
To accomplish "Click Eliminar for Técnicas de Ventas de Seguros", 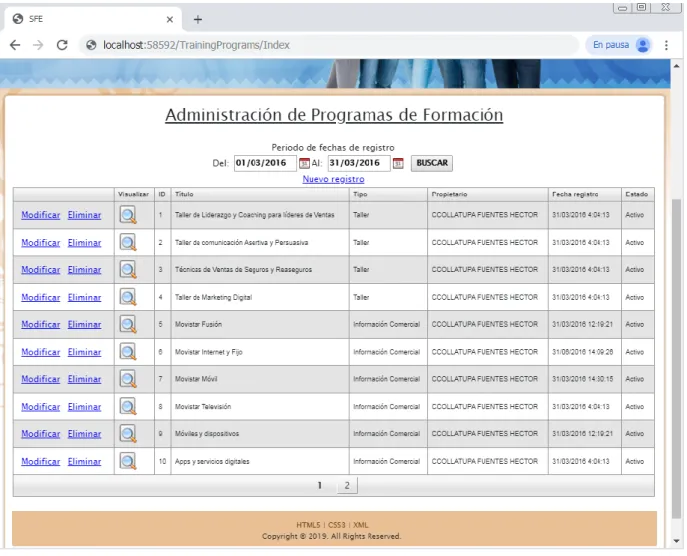I will click(x=84, y=270).
